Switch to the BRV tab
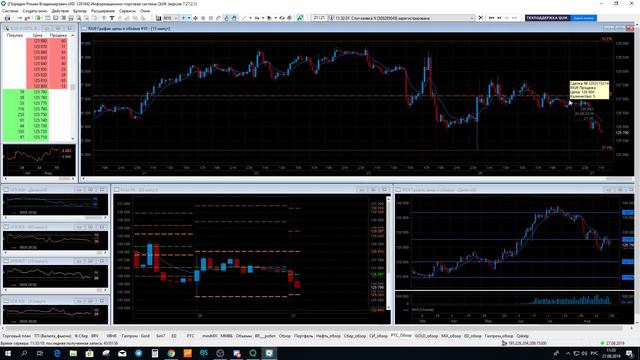The height and width of the screenshot is (360, 640). 95,336
